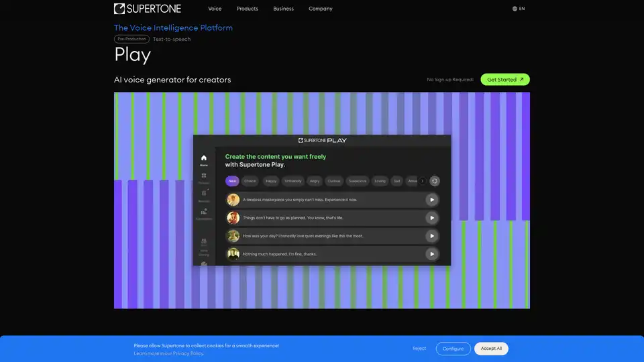Viewport: 644px width, 362px height.
Task: Open the Voice menu
Action: pos(215,9)
